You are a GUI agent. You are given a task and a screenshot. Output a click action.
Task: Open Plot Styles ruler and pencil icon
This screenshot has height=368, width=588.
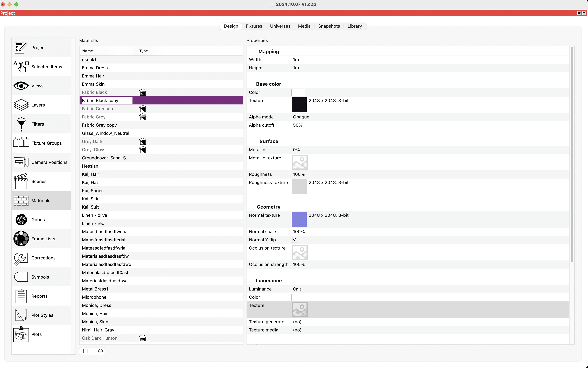(x=21, y=315)
